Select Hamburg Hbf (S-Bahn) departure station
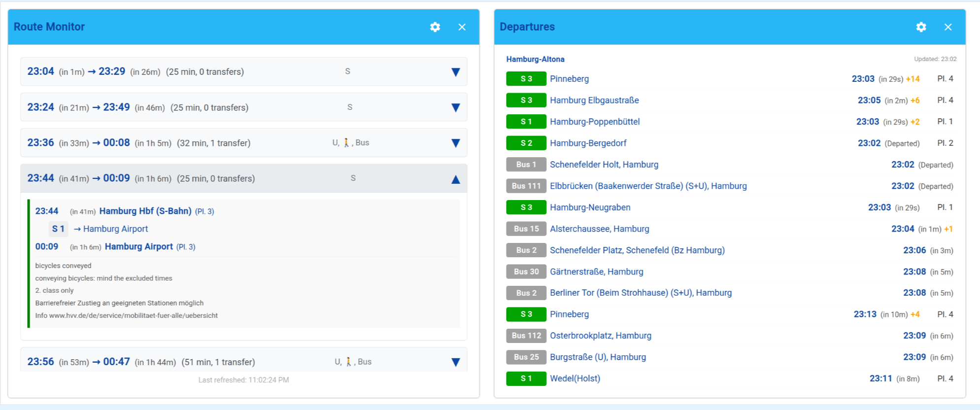This screenshot has height=410, width=980. [145, 211]
